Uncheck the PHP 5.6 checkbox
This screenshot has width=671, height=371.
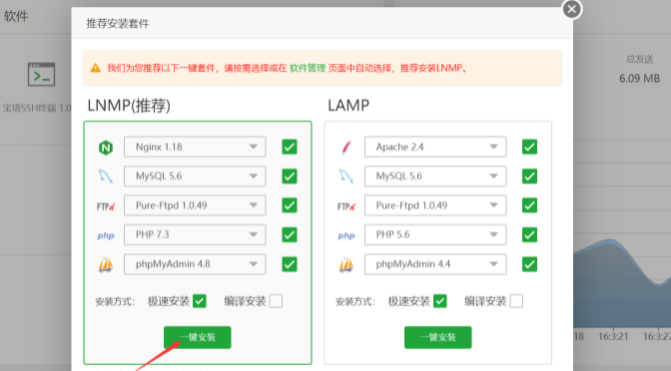pos(529,234)
